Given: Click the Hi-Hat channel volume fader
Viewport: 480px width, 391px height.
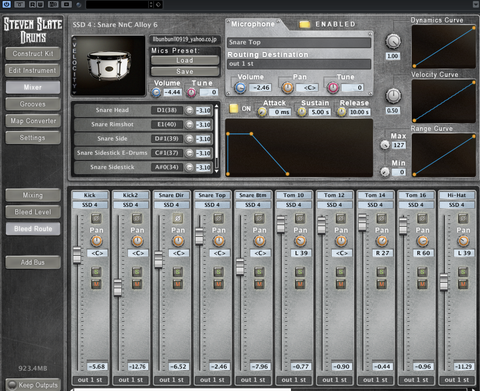Looking at the screenshot, I should pyautogui.click(x=444, y=282).
